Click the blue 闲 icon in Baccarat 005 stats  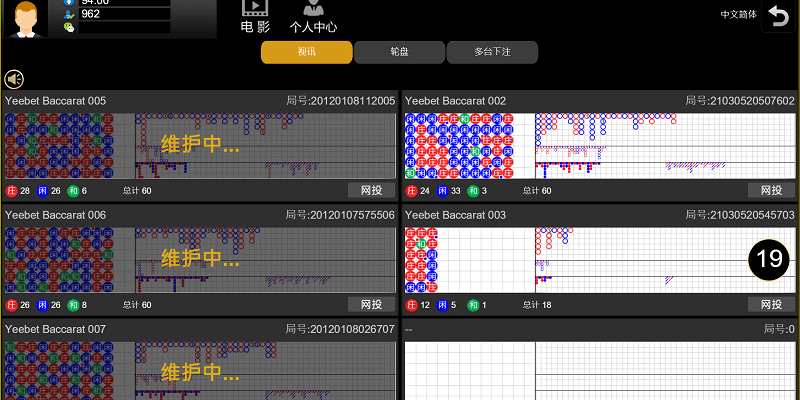[x=43, y=191]
